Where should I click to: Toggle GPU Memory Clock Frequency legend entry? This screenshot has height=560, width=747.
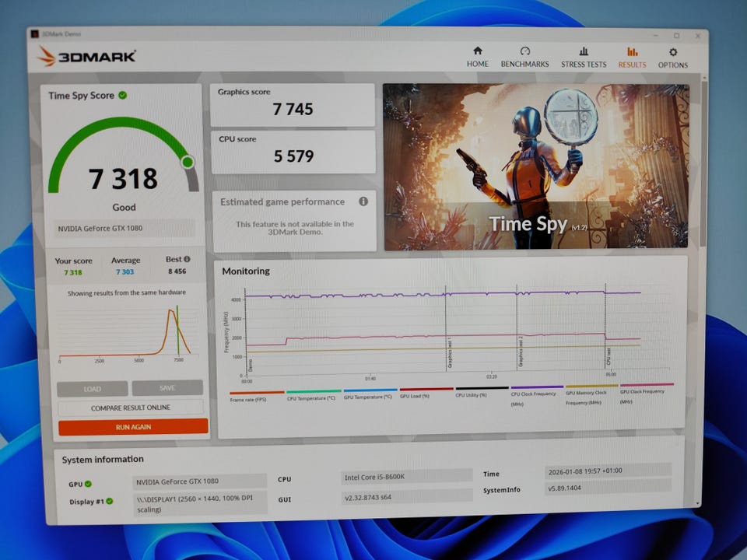(x=591, y=395)
